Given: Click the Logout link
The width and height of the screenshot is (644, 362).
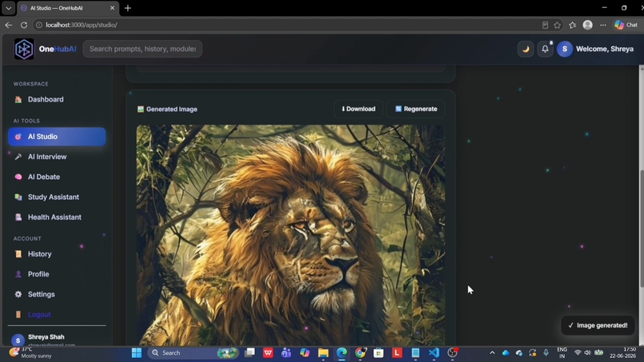Looking at the screenshot, I should 39,314.
